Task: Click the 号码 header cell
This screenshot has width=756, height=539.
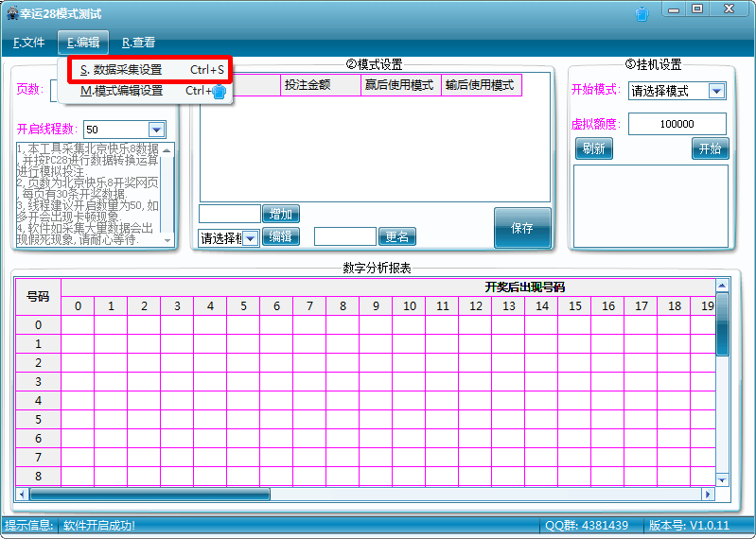Action: pos(38,297)
